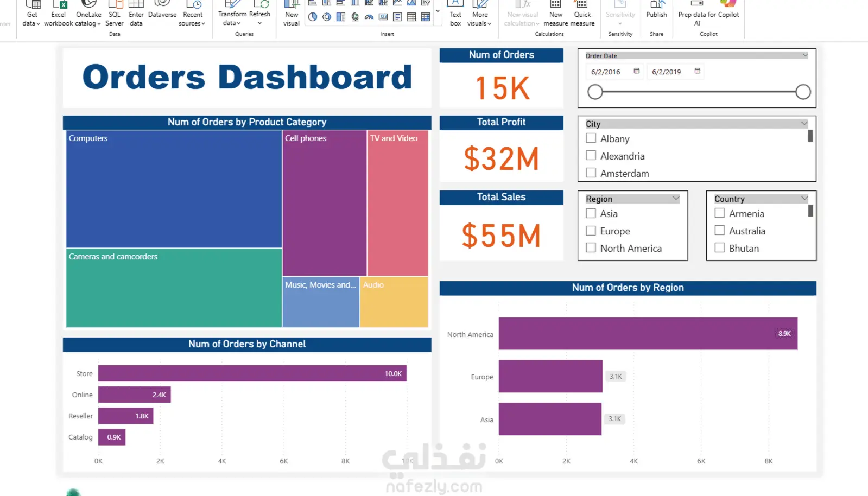Select Armenia in the Country slicer

click(x=720, y=213)
